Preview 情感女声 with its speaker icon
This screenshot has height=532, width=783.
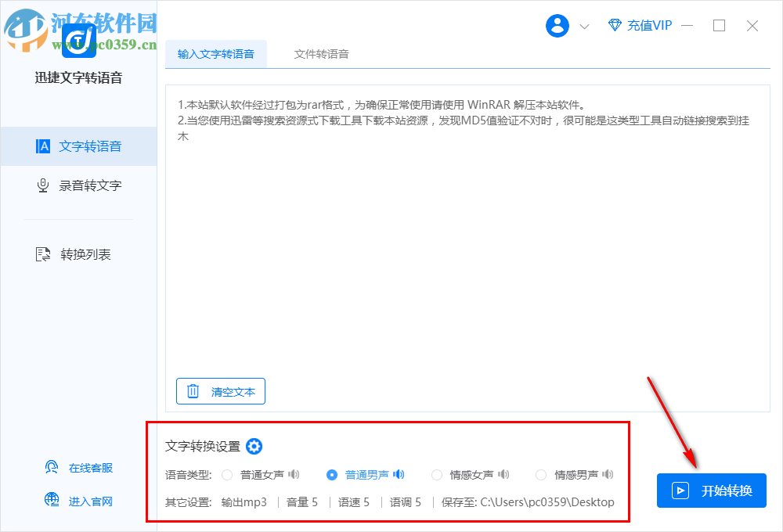[x=503, y=474]
